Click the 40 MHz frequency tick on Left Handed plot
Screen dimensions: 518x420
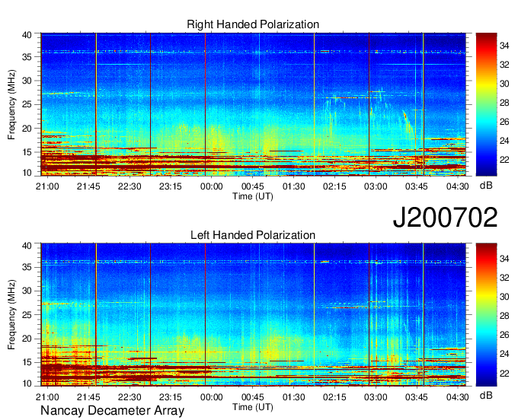[x=27, y=246]
